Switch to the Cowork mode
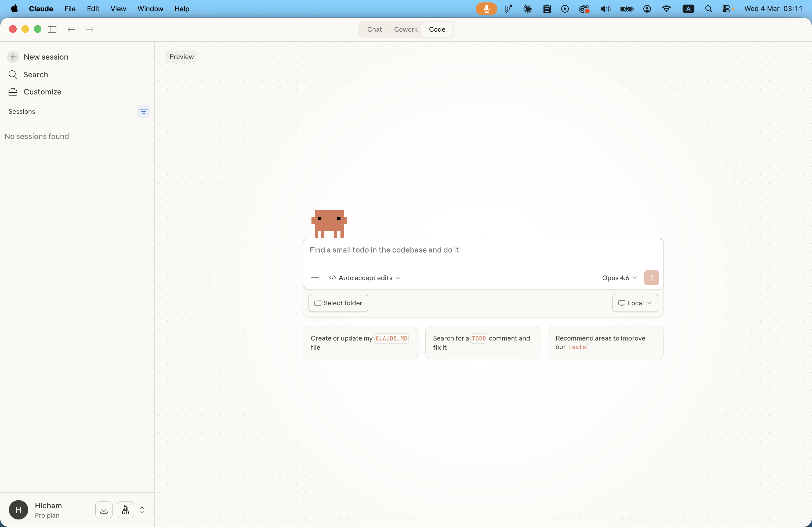This screenshot has width=812, height=527. click(405, 29)
